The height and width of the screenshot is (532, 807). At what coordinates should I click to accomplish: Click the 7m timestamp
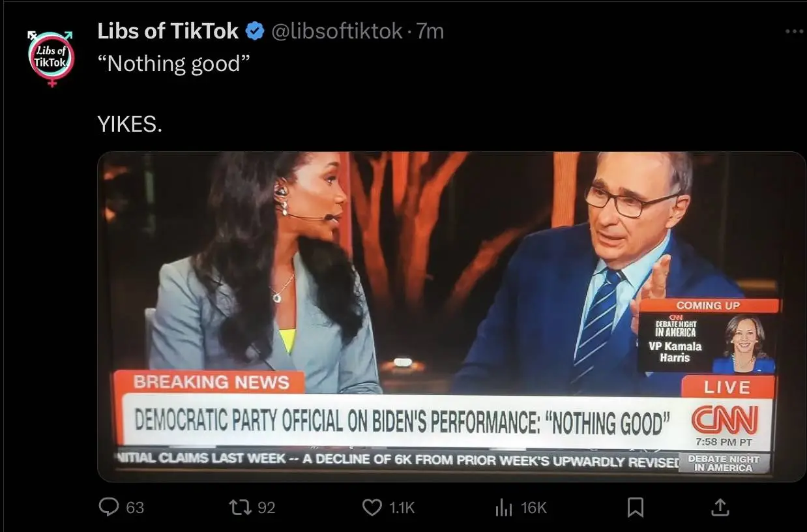[430, 31]
